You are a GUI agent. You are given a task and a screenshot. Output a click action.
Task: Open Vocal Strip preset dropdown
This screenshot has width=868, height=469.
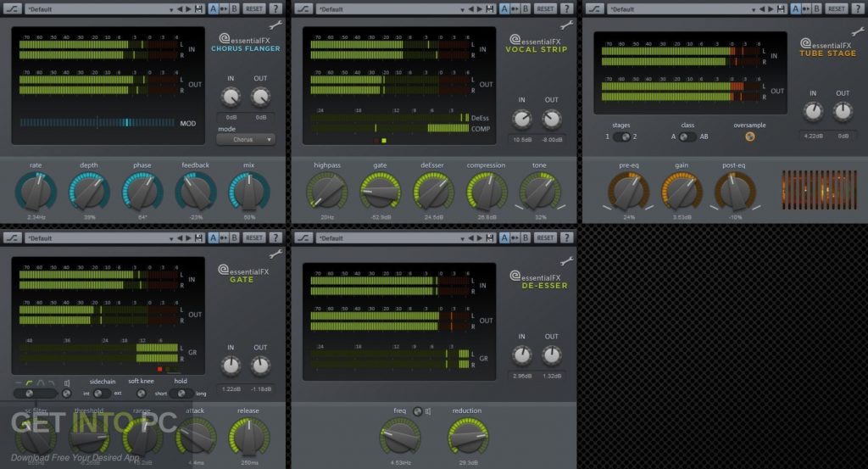point(462,9)
